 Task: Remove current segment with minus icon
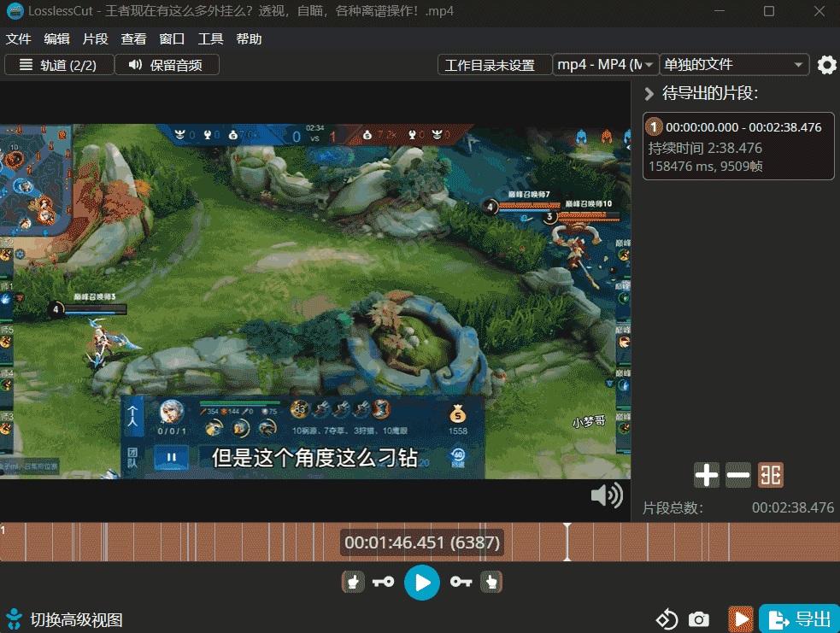738,475
